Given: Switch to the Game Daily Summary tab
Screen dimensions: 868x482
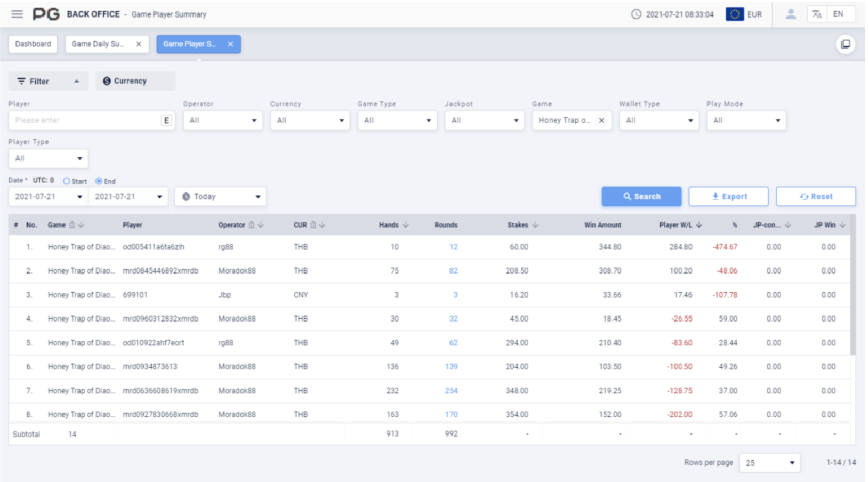Looking at the screenshot, I should [x=99, y=44].
